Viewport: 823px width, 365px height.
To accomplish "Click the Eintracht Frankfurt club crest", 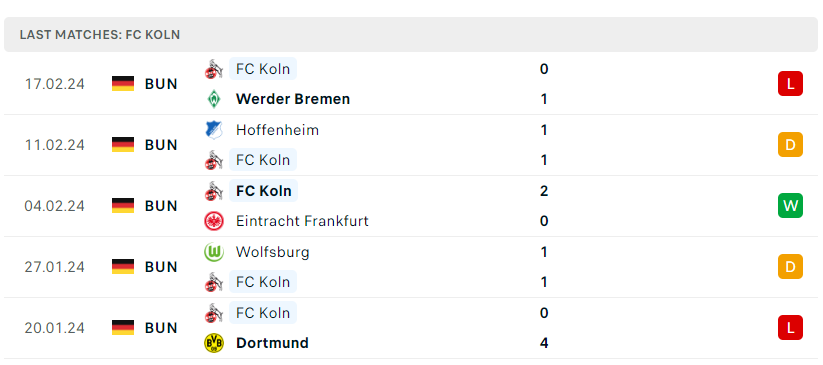I will coord(214,221).
